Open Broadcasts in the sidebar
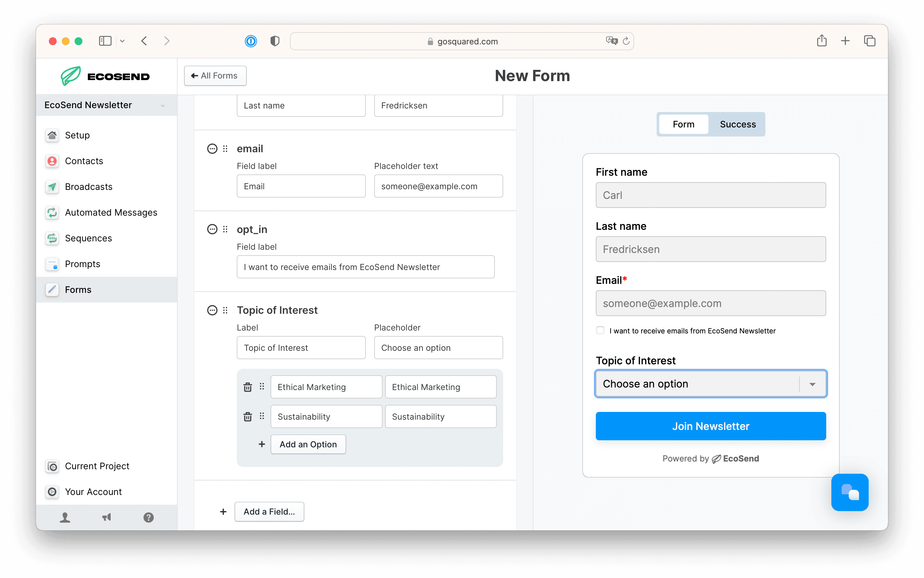Viewport: 924px width, 578px height. coord(89,187)
